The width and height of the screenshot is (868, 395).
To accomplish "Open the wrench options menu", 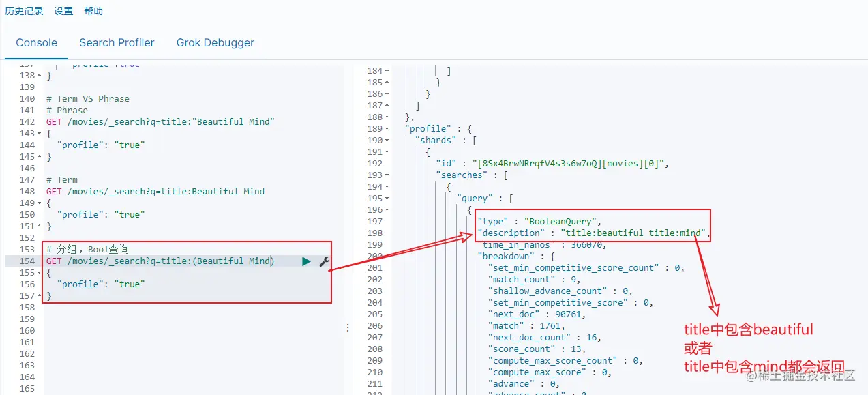I will tap(324, 261).
